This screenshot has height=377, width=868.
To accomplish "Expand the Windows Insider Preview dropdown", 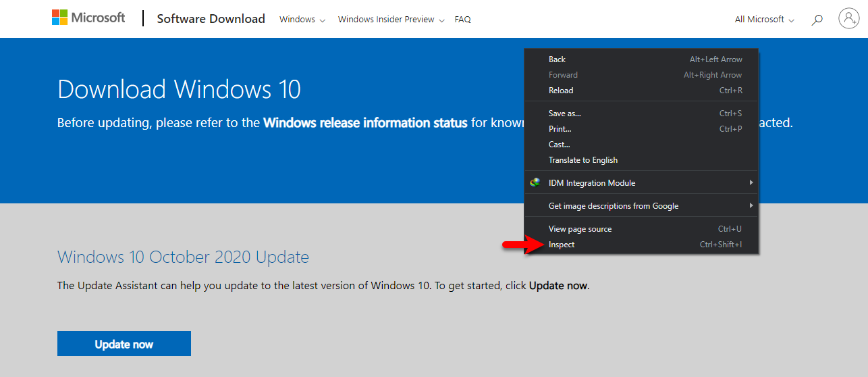I will point(391,20).
